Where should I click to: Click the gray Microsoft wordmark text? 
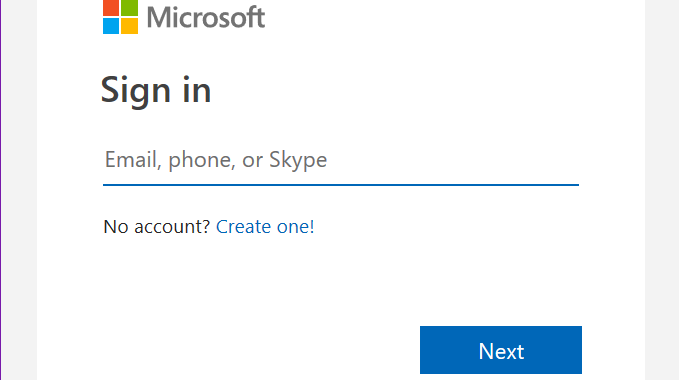206,17
